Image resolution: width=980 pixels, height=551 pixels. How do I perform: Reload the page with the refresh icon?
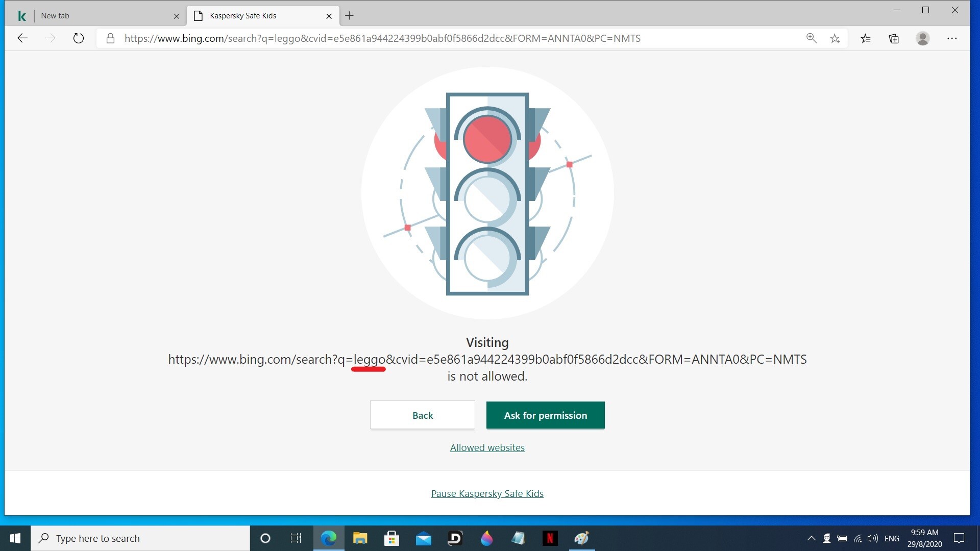[78, 38]
